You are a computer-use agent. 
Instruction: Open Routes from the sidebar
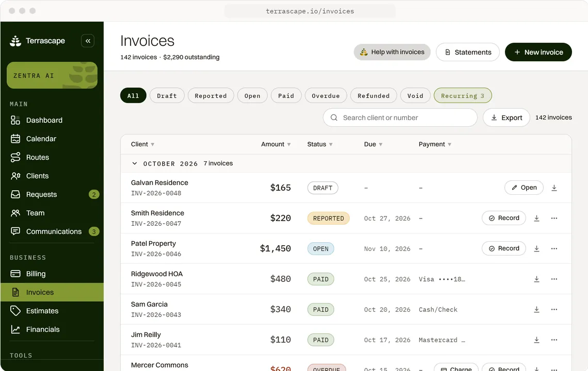[x=52, y=157]
